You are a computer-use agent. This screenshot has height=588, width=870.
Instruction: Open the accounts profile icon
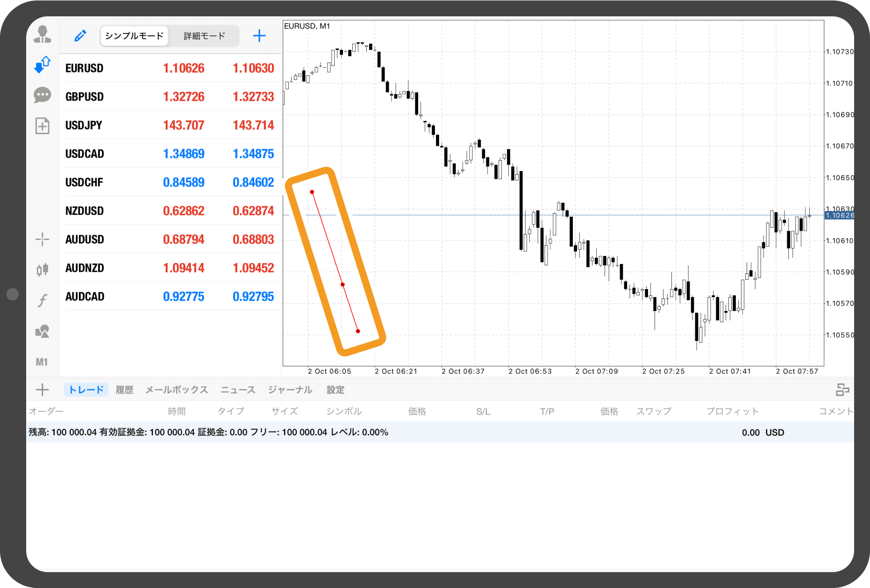pos(43,35)
